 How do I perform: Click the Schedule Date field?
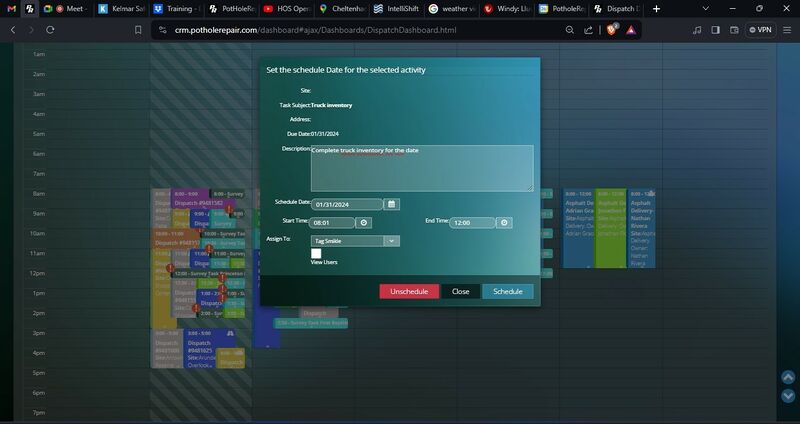tap(347, 205)
